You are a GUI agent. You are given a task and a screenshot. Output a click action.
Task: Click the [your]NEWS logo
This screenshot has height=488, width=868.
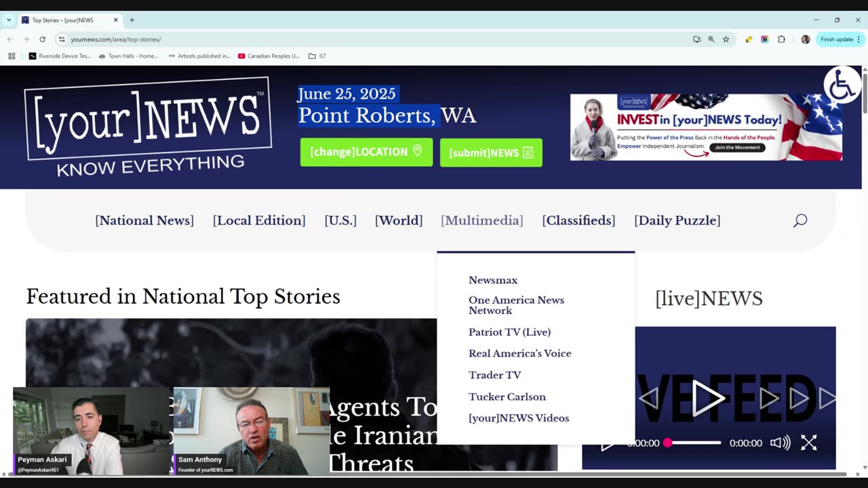148,126
